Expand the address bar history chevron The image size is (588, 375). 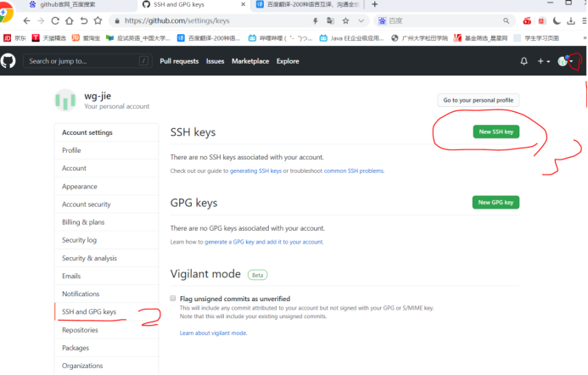361,21
